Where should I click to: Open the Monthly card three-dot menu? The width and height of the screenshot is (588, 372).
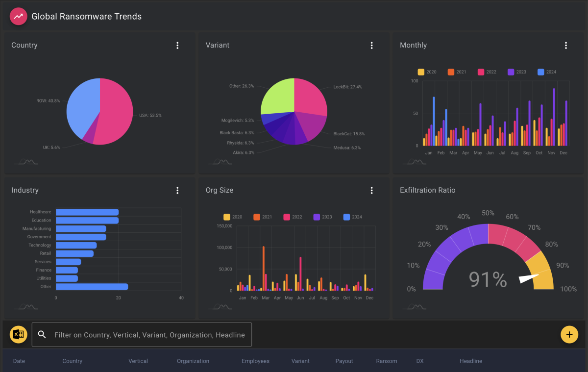click(566, 46)
